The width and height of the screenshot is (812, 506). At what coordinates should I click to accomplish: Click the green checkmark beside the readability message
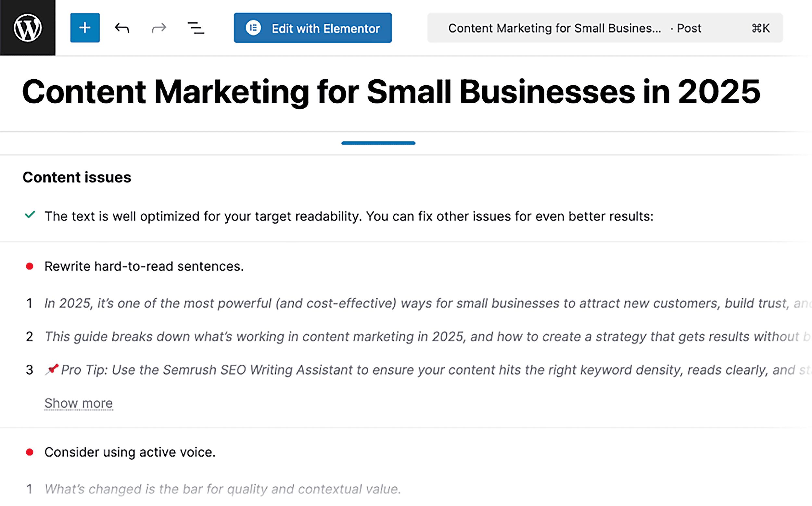pos(30,216)
